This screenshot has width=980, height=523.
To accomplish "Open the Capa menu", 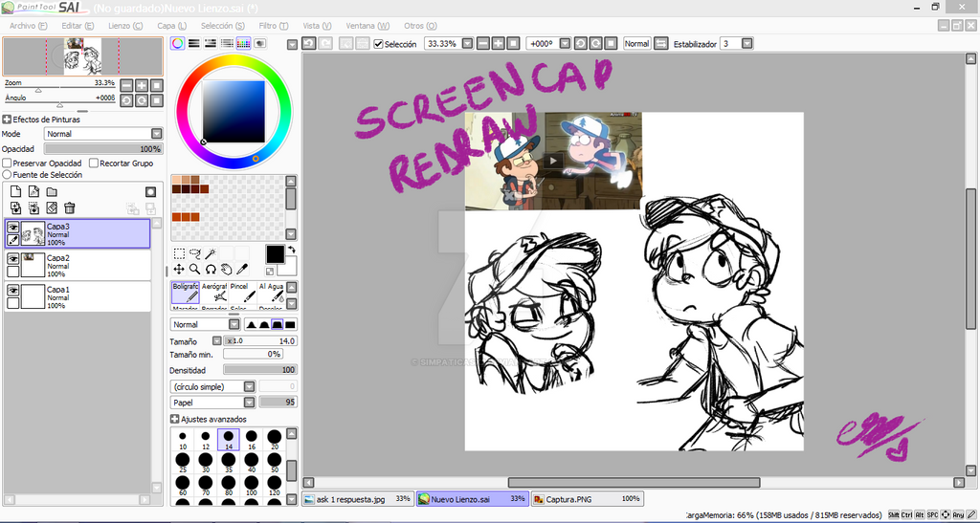I will (x=172, y=26).
